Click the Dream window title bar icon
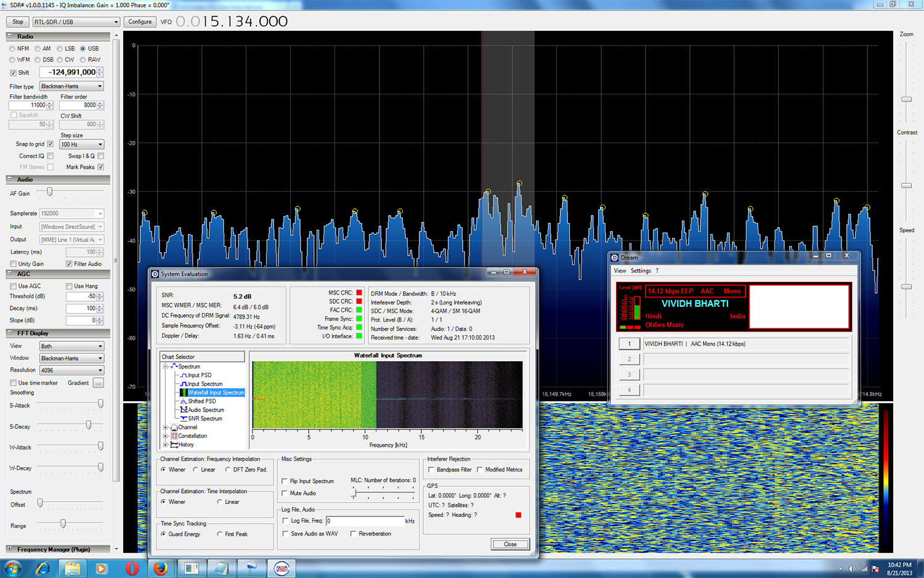This screenshot has width=924, height=578. click(x=615, y=258)
